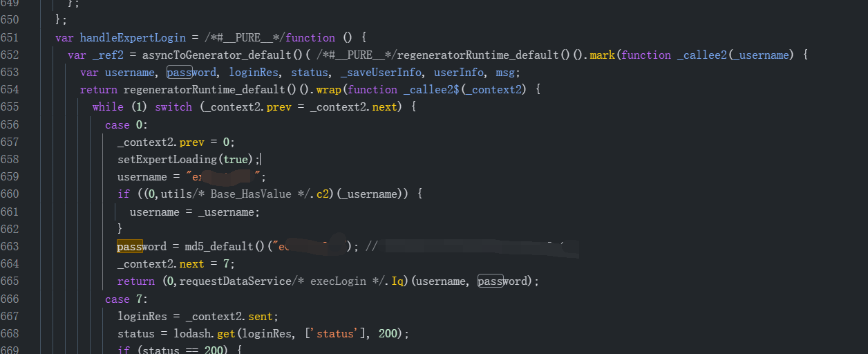Viewport: 868px width, 354px height.
Task: Click lodash on line 668
Action: [x=191, y=333]
